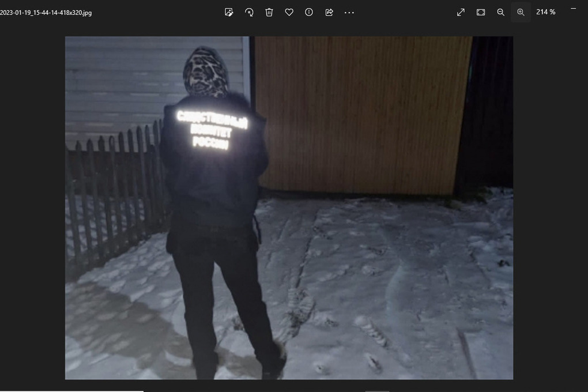
Task: Open the See more three-dots menu
Action: pyautogui.click(x=349, y=12)
